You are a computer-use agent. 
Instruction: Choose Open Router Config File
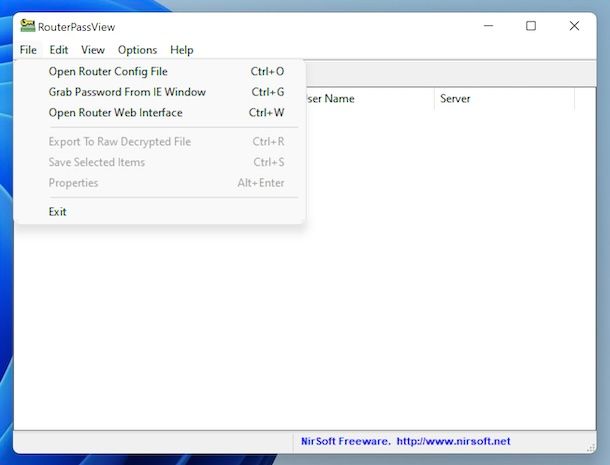(x=160, y=72)
